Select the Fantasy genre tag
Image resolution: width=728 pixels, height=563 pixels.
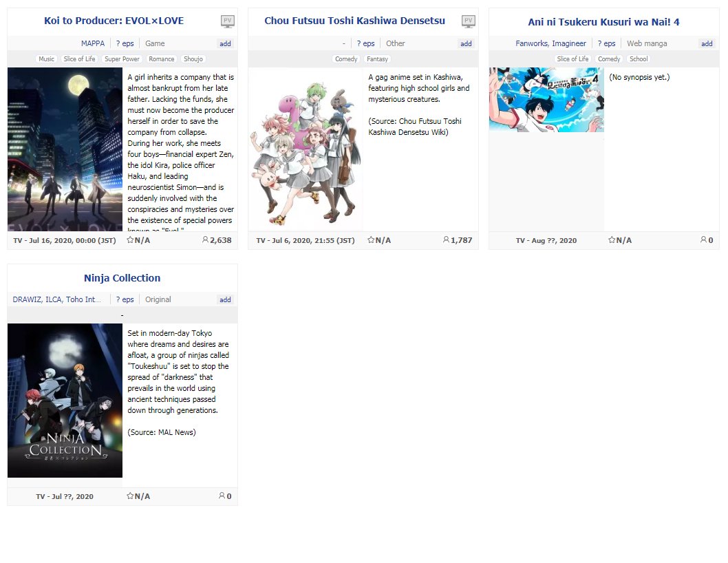378,59
